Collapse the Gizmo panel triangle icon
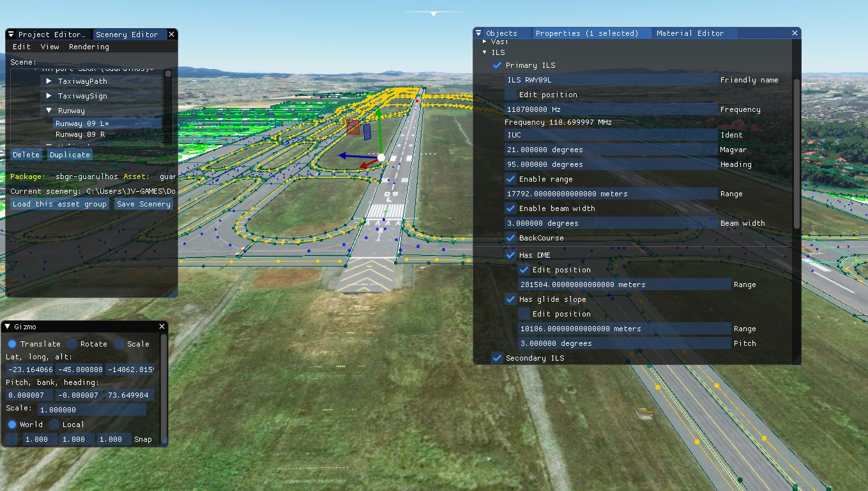 pyautogui.click(x=8, y=327)
